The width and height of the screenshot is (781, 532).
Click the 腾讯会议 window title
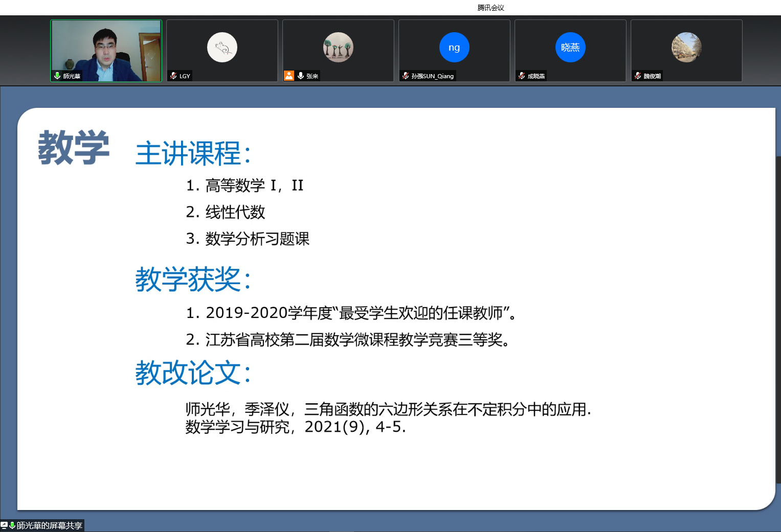pyautogui.click(x=490, y=8)
